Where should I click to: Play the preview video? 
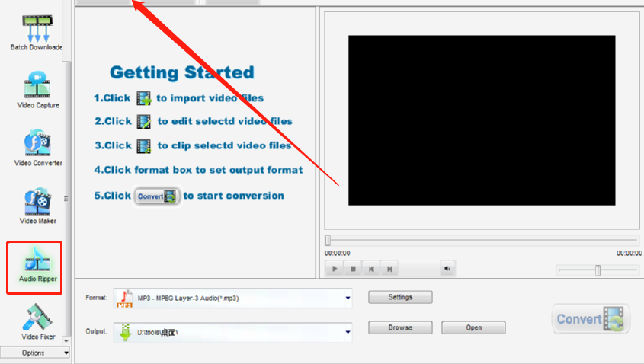(x=335, y=269)
